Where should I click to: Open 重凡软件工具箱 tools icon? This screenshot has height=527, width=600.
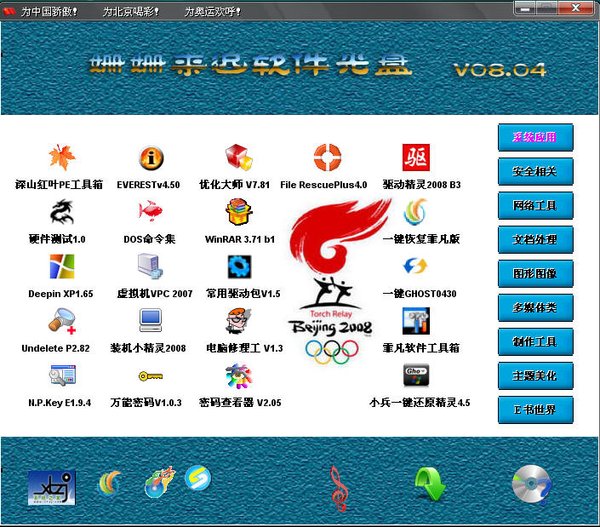[x=416, y=321]
